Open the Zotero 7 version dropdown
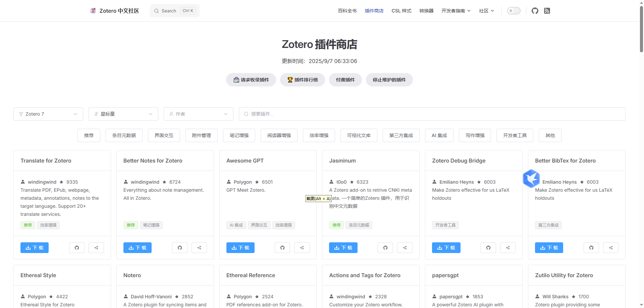Viewport: 644px width, 308px height. coord(48,114)
